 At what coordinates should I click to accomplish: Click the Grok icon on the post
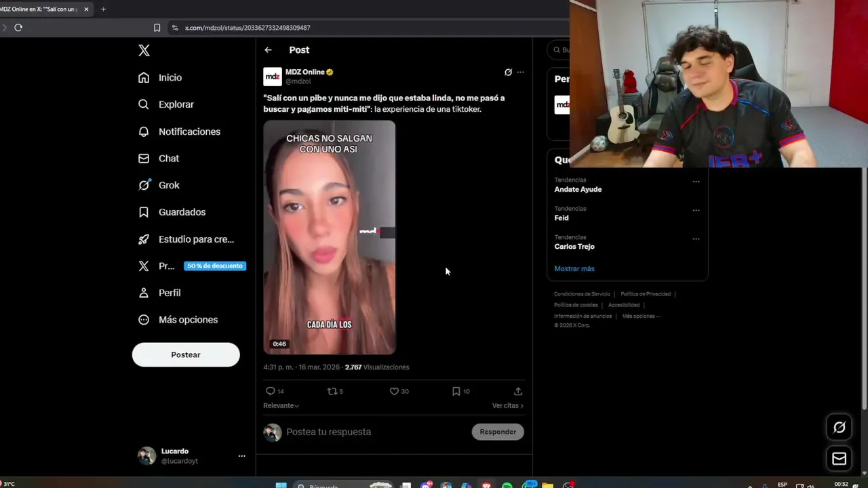coord(508,72)
